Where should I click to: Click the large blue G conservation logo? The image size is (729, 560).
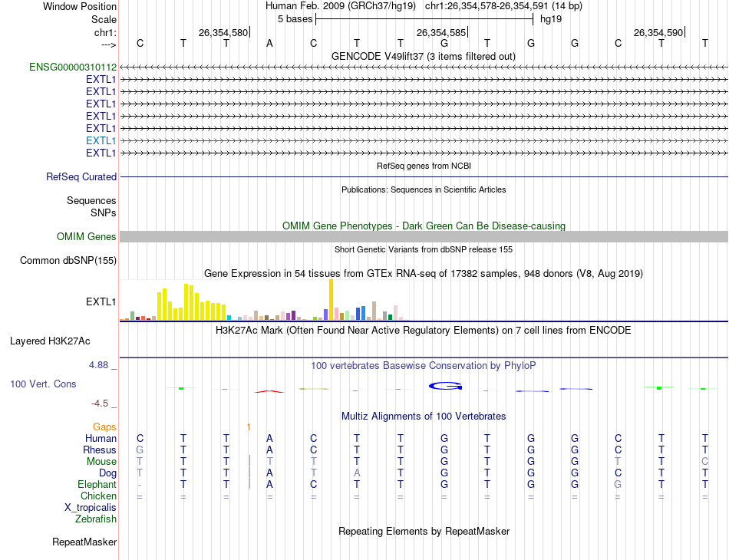click(445, 386)
